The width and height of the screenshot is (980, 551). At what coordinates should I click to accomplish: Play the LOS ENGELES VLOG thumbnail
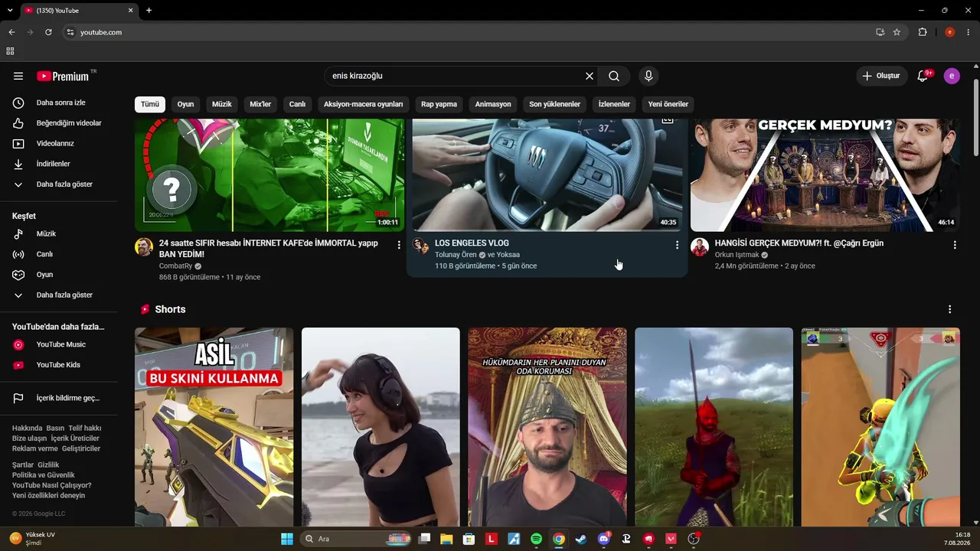pyautogui.click(x=547, y=175)
